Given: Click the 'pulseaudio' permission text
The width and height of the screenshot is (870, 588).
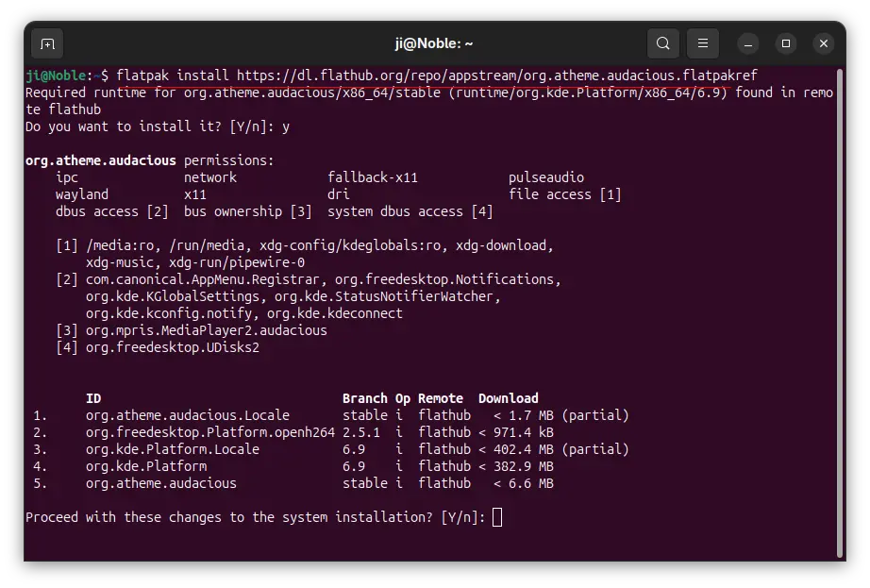Looking at the screenshot, I should click(546, 178).
